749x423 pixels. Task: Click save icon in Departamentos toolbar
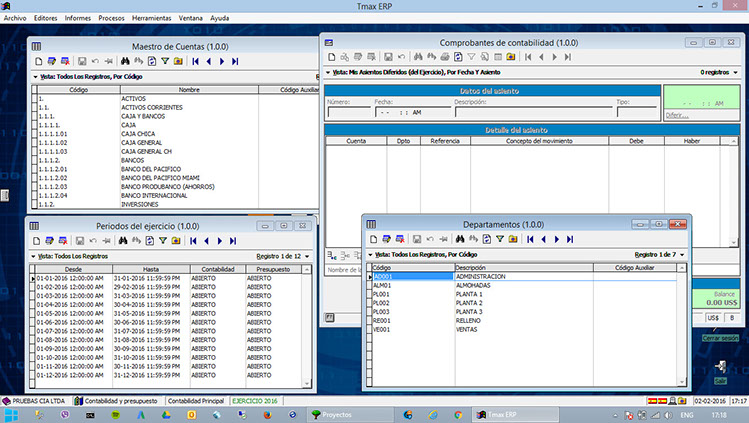pos(418,240)
